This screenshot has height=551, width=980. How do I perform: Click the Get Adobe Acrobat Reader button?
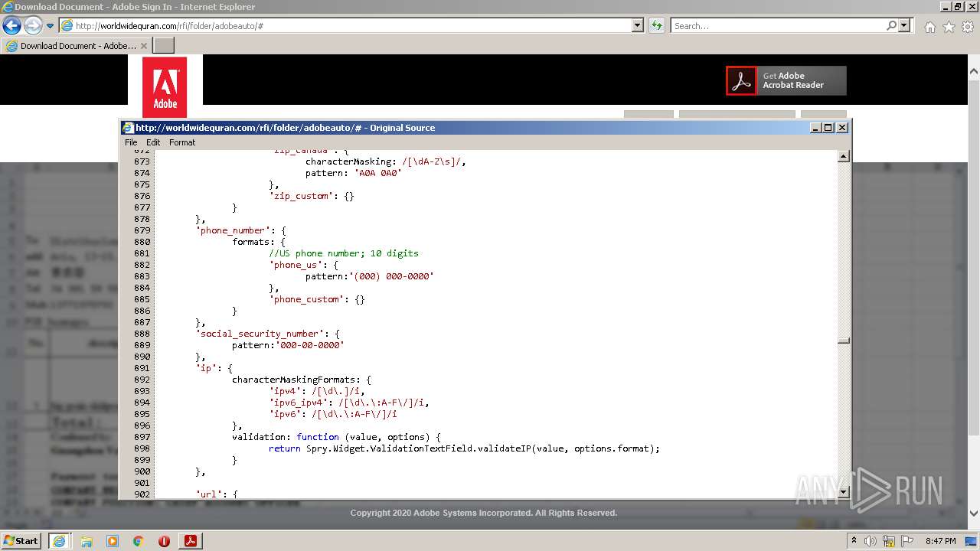point(786,80)
